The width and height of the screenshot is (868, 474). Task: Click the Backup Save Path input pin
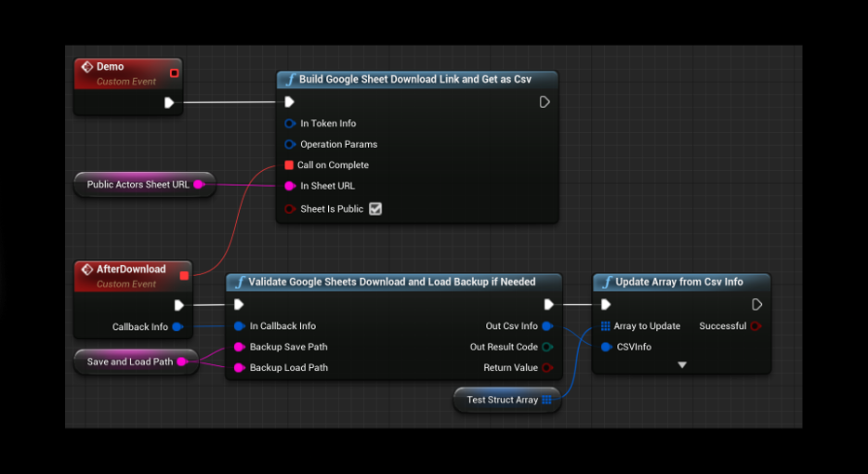pyautogui.click(x=239, y=347)
